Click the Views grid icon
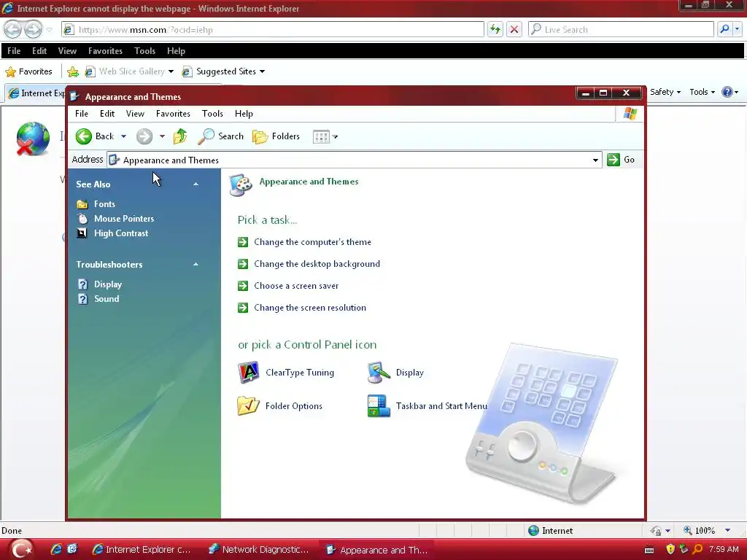This screenshot has width=747, height=560. 321,136
